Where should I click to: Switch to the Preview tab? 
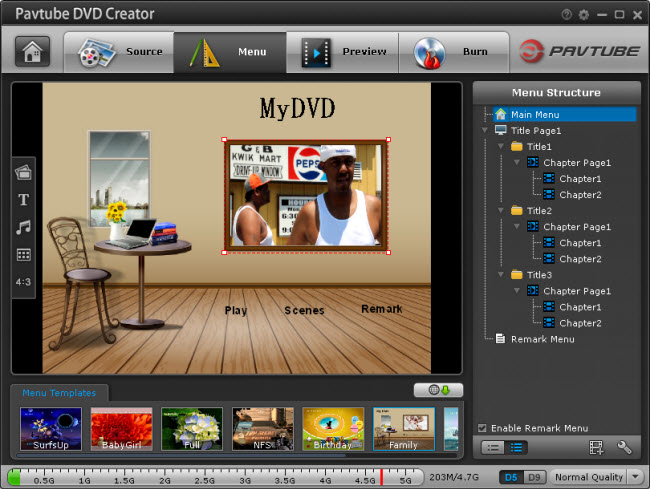[x=343, y=52]
